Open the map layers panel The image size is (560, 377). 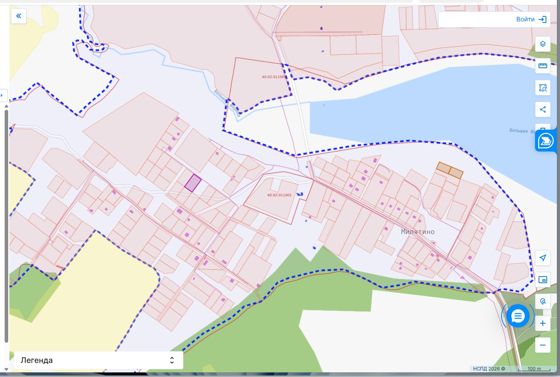542,44
